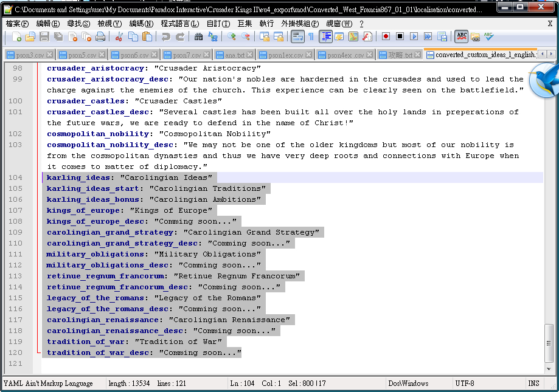This screenshot has width=559, height=392.
Task: Undo the last edit
Action: pyautogui.click(x=165, y=36)
